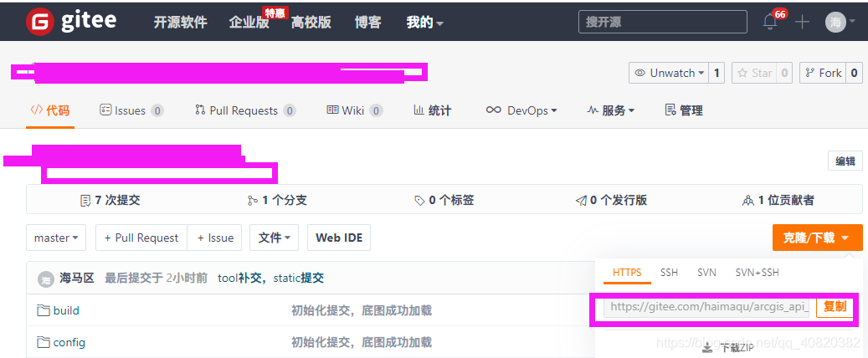Open the Unwatch dropdown
The height and width of the screenshot is (358, 868).
(x=669, y=73)
